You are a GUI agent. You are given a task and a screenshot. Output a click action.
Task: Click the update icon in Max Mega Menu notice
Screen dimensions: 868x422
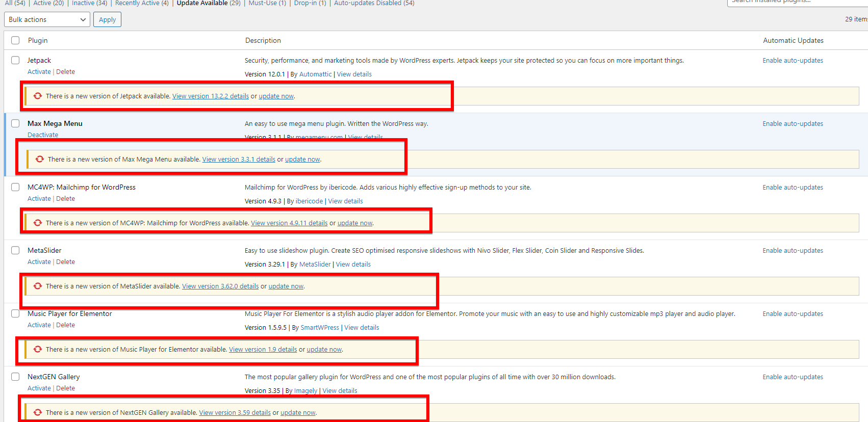(40, 159)
